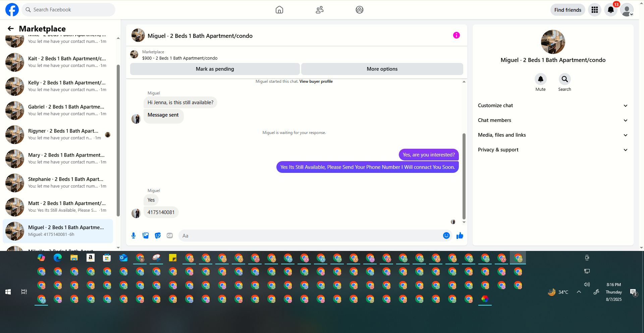Open the taskbar clock showing 8:16 PM

[614, 292]
